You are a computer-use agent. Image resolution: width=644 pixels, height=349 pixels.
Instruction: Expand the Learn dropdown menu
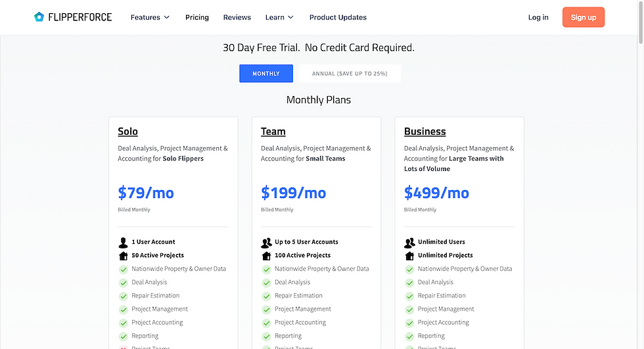click(x=279, y=17)
